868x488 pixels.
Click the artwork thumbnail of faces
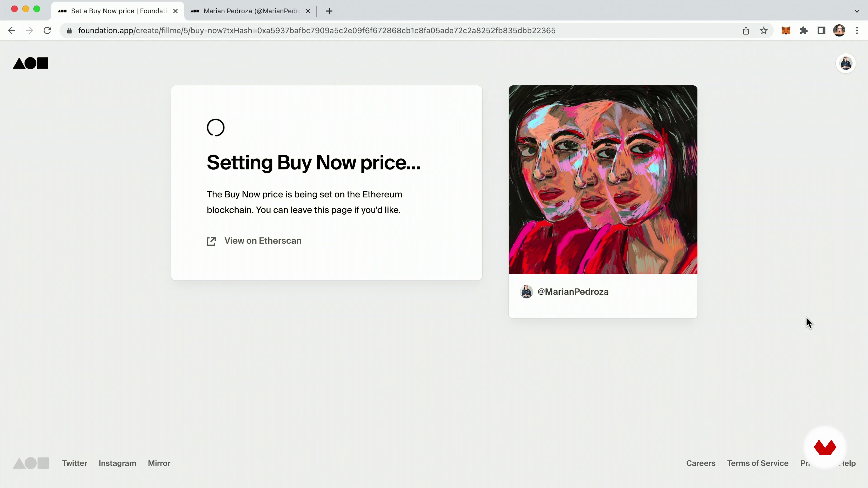click(x=603, y=180)
